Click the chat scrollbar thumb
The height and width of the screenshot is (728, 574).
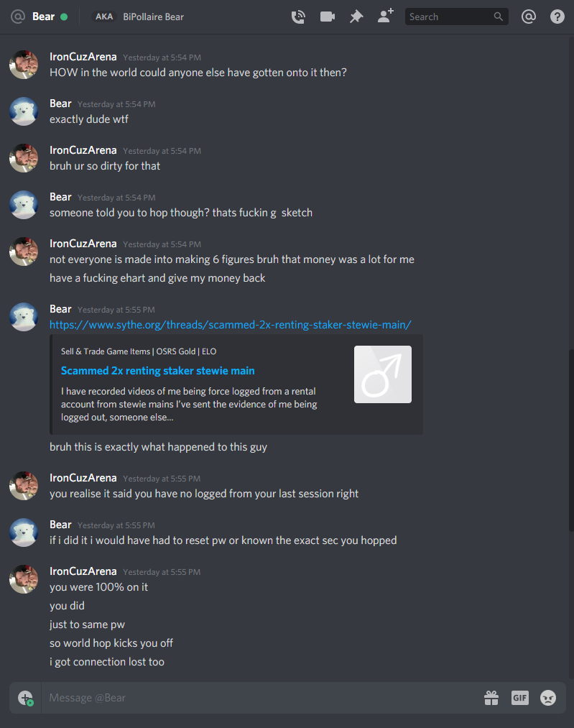571,440
